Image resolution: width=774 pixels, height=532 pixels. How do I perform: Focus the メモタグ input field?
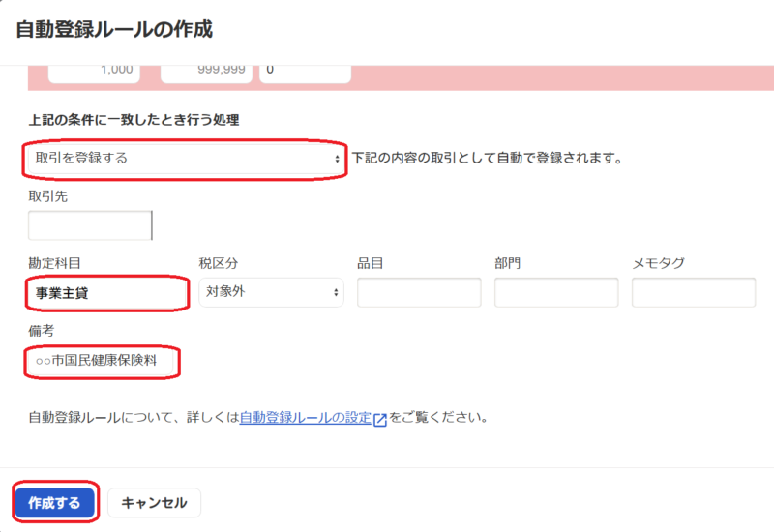click(x=693, y=292)
